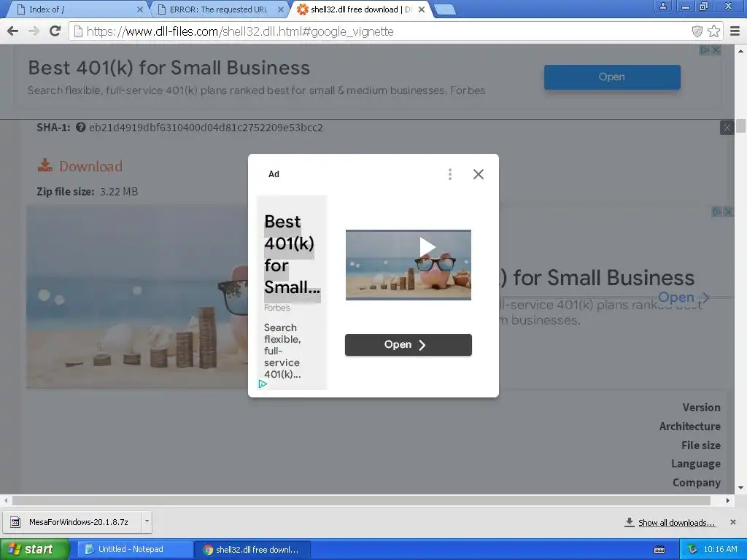Screen dimensions: 747x560
Task: Click the SHA-1 hash value text
Action: click(x=206, y=128)
